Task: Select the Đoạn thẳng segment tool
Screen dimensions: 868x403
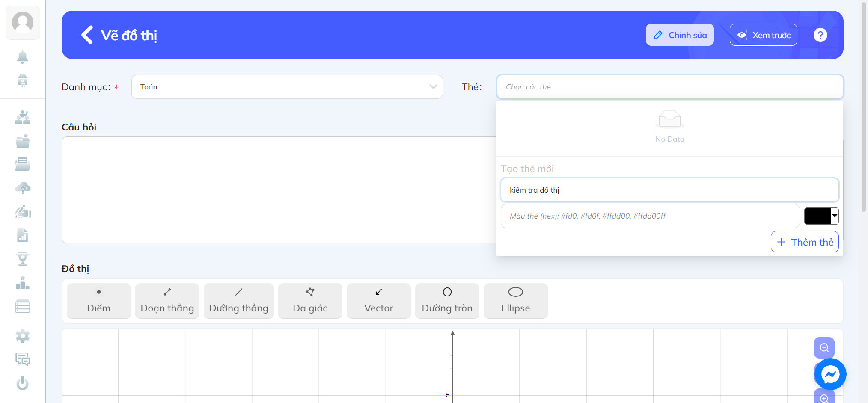Action: [x=167, y=301]
